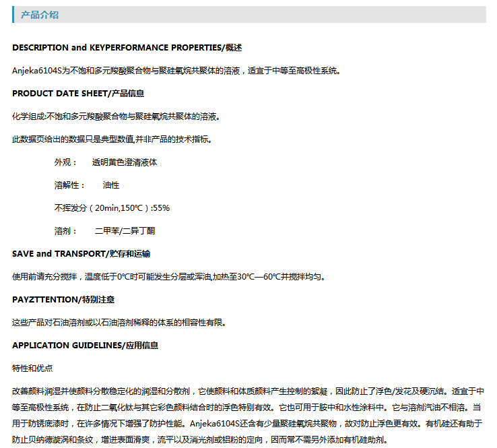
Task: Click the 不挥发分 55% non-volatile line
Action: click(x=112, y=208)
